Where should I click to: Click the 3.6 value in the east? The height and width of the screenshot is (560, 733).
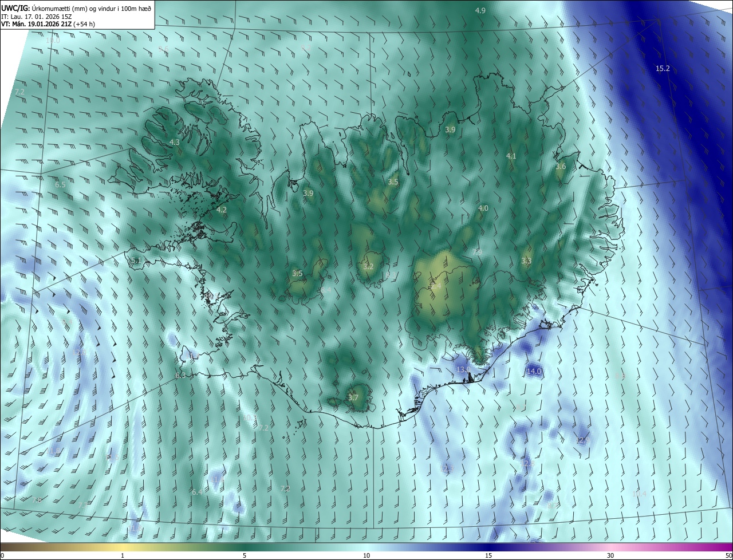(x=561, y=166)
